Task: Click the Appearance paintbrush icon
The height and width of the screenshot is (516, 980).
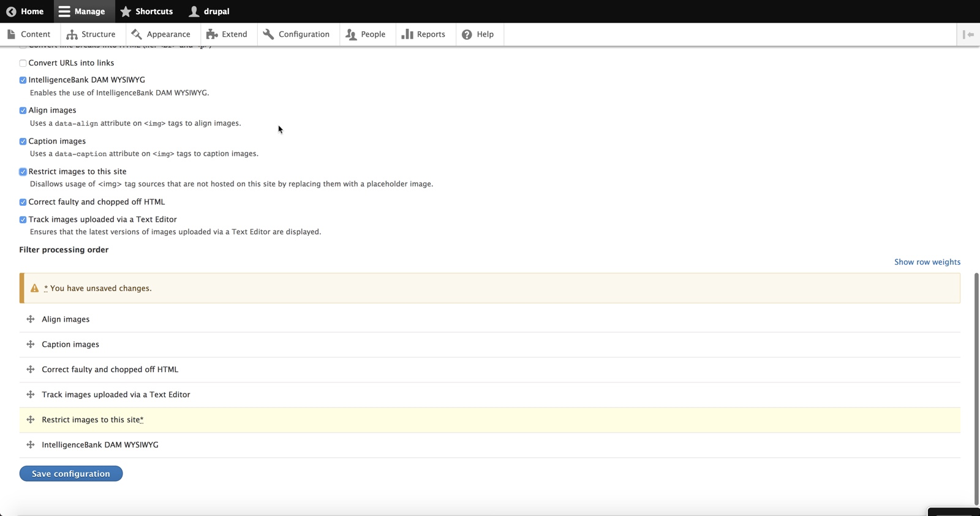Action: tap(137, 34)
